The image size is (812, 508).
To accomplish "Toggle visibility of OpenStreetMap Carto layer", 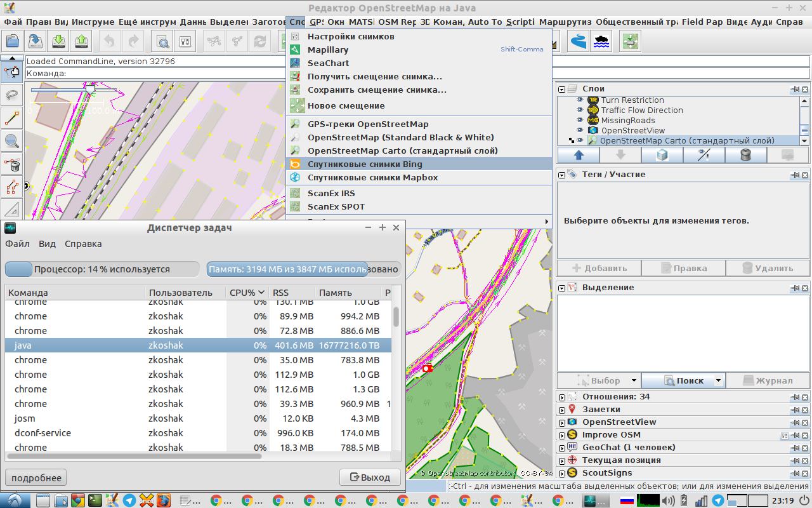I will tap(579, 140).
